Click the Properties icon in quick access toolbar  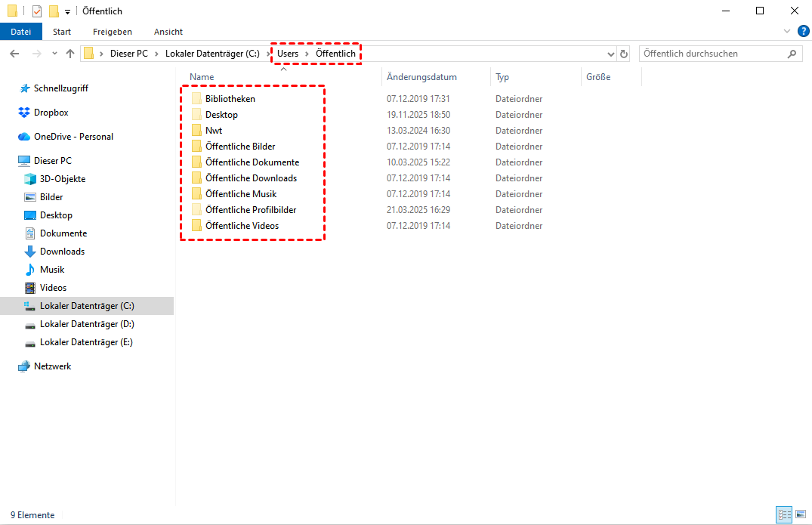[x=37, y=11]
